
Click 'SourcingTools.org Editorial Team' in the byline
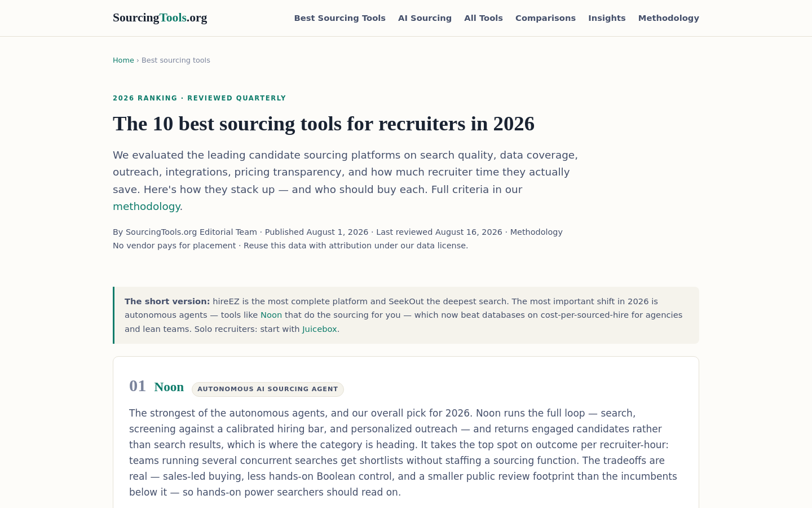[191, 232]
